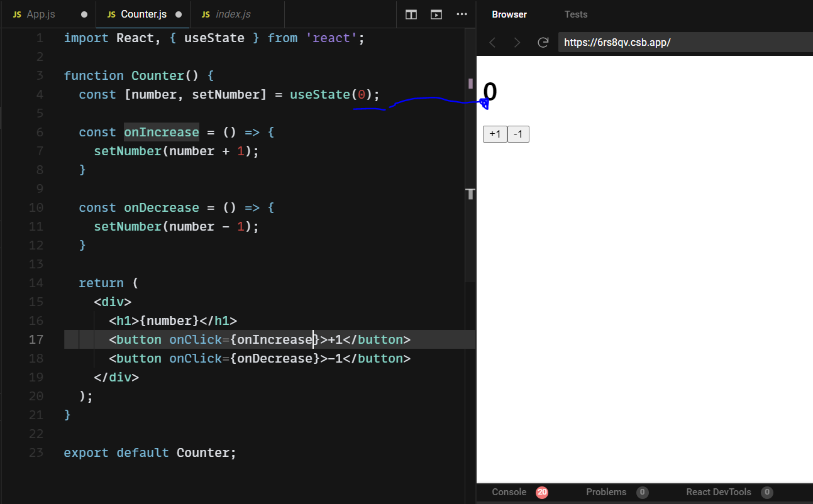
Task: Click the preview URL address field
Action: [x=685, y=42]
